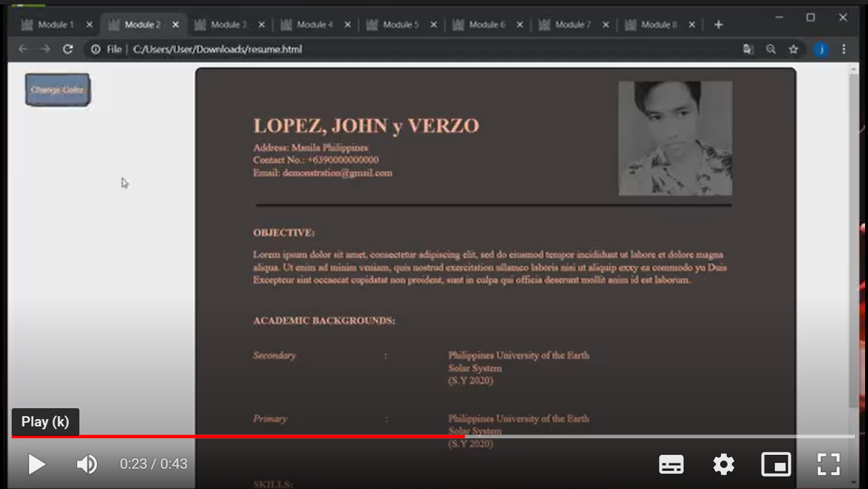Switch to the Module 5 tab

point(400,23)
